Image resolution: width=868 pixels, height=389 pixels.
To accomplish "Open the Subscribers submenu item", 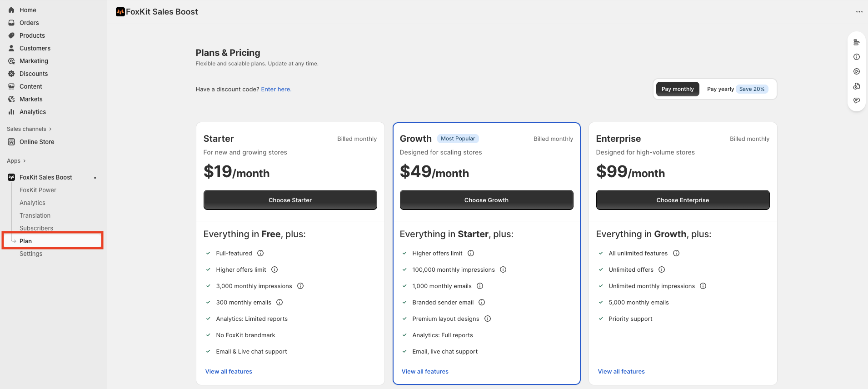I will 36,228.
